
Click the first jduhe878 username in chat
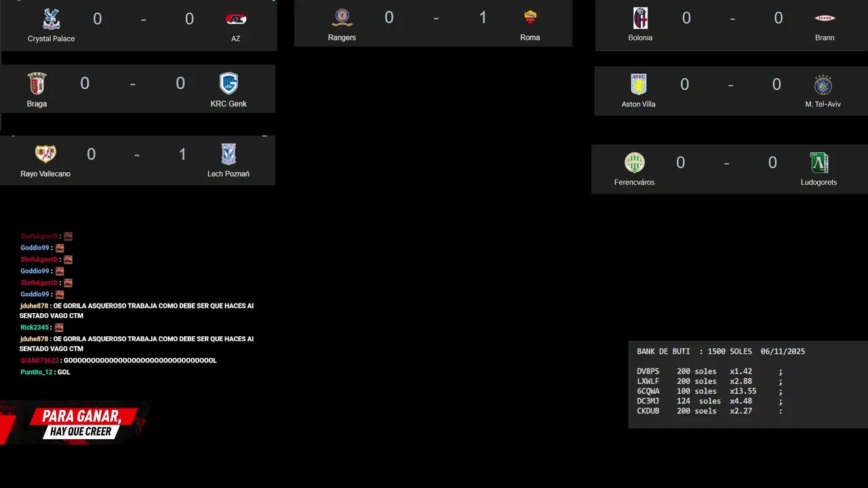[35, 306]
